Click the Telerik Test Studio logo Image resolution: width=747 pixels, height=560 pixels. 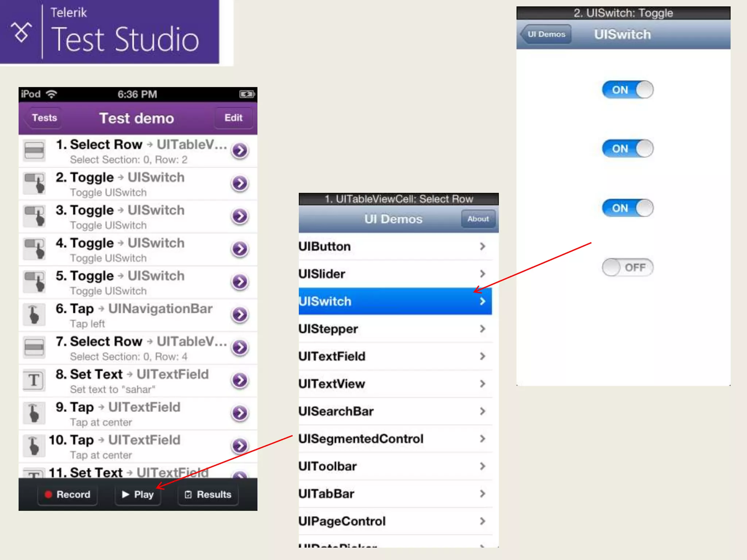109,33
